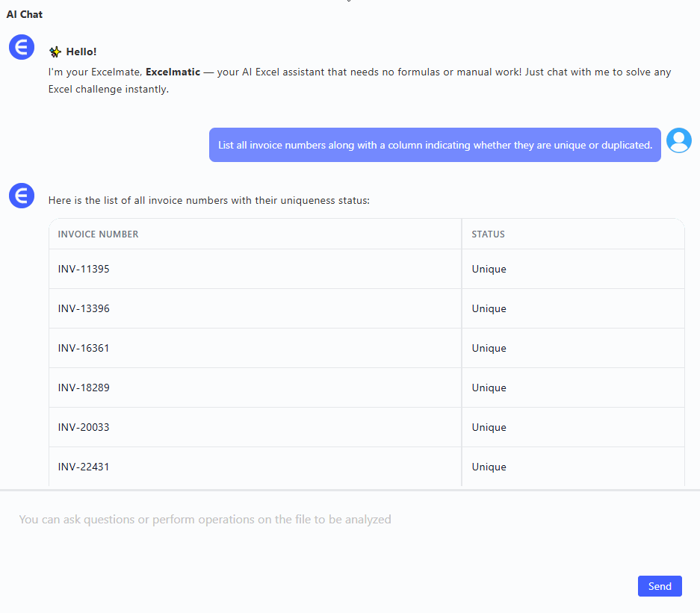Screen dimensions: 700x613
Task: Click the user's invoice request message bubble
Action: coord(435,145)
